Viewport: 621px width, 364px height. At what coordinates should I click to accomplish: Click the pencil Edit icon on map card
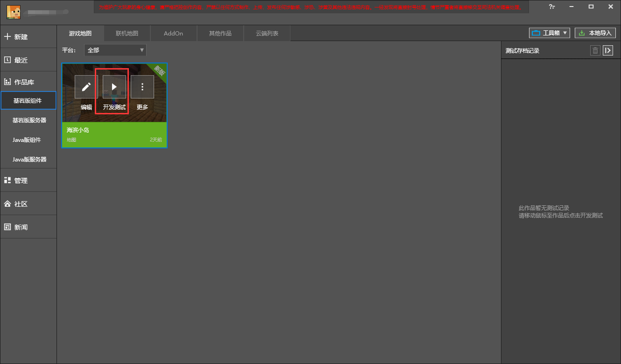click(x=86, y=87)
